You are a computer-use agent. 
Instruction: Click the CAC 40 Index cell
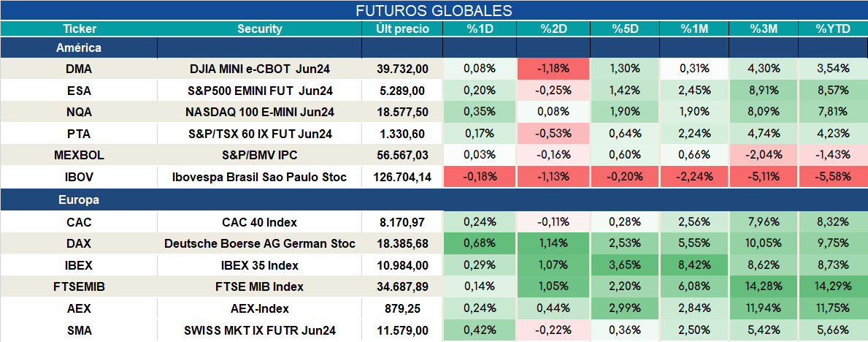(x=260, y=222)
